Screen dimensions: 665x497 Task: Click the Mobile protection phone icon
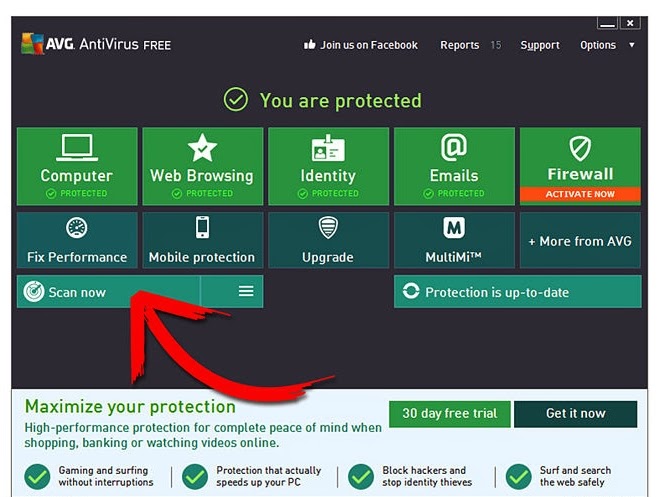202,227
